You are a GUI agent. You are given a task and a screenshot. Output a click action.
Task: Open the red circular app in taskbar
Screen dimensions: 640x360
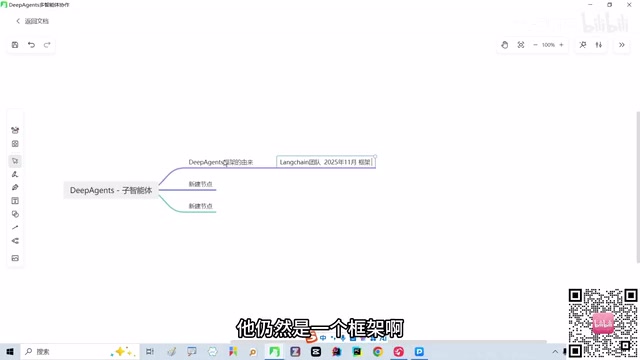point(398,351)
